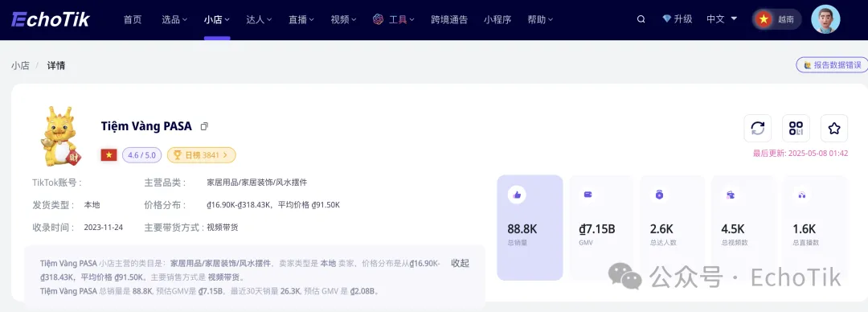This screenshot has height=312, width=868.
Task: Click 升级 upgrade link
Action: (683, 18)
